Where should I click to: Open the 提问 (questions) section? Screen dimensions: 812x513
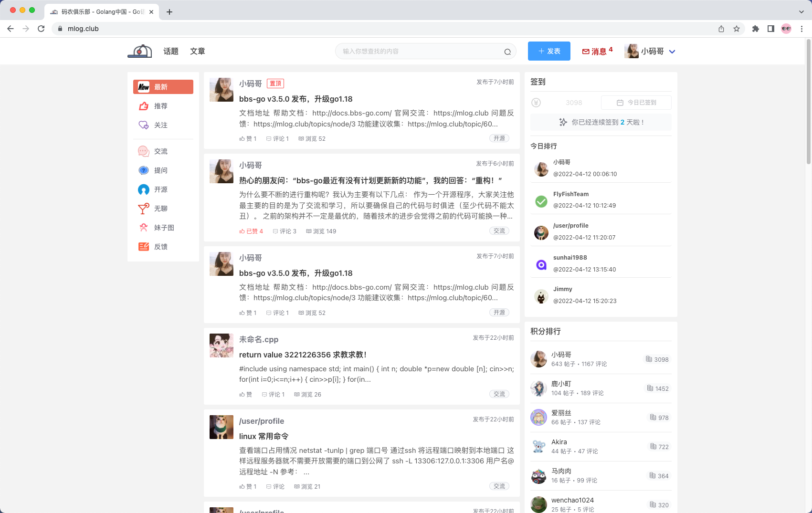(161, 170)
